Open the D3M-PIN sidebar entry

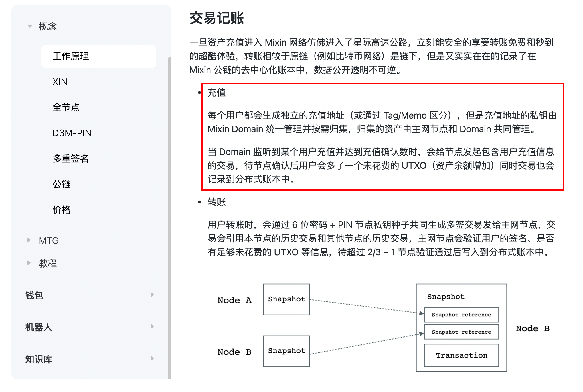coord(72,133)
